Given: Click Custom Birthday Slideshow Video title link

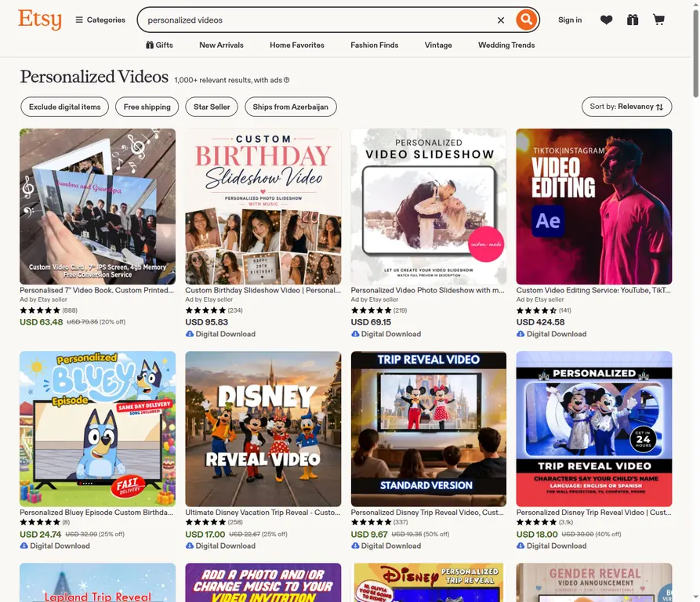Looking at the screenshot, I should [263, 290].
